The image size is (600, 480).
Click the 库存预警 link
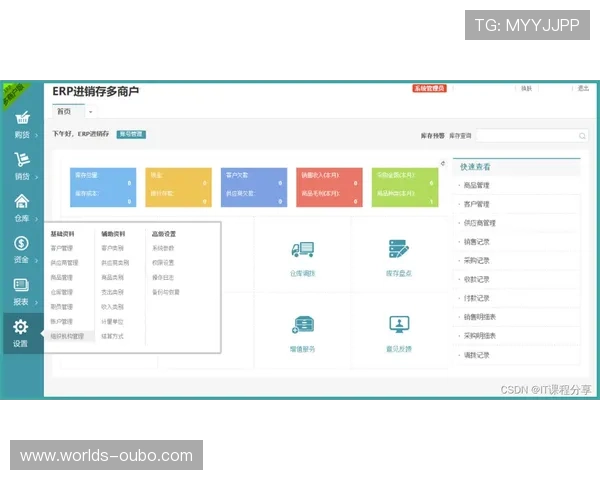[x=433, y=136]
